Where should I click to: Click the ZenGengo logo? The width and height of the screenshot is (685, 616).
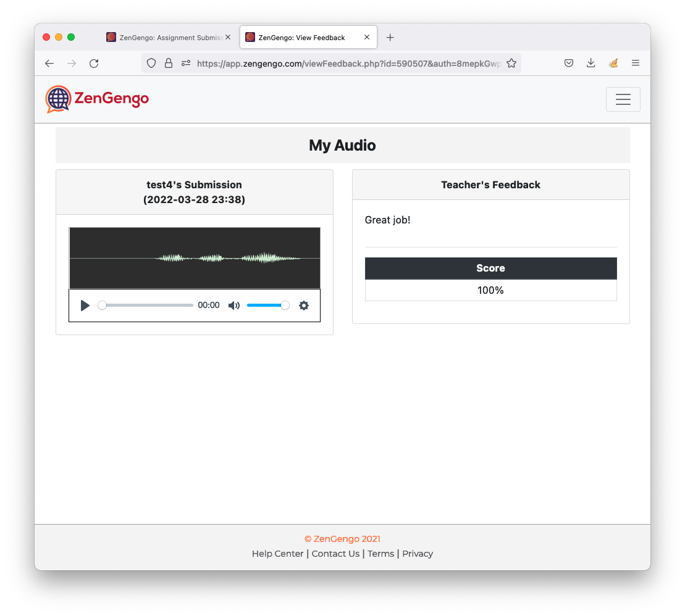97,99
